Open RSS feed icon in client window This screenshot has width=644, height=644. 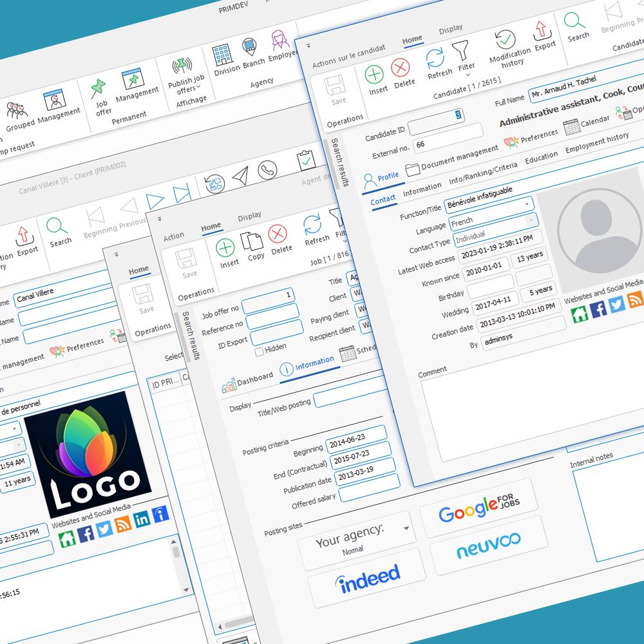(123, 524)
